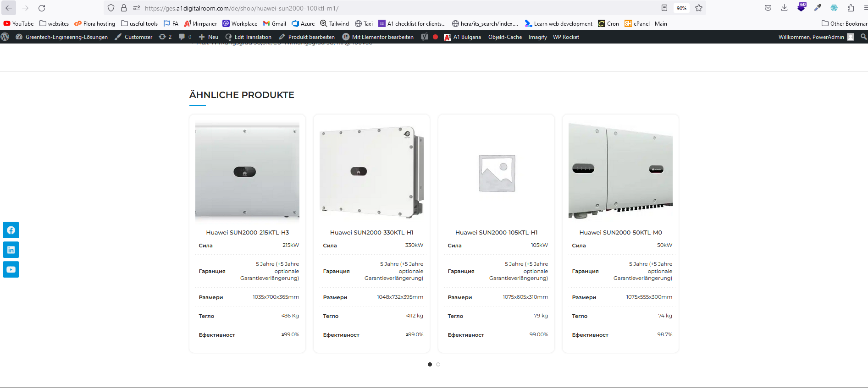Click the browser forward arrow
Viewport: 868px width, 388px height.
(x=25, y=8)
